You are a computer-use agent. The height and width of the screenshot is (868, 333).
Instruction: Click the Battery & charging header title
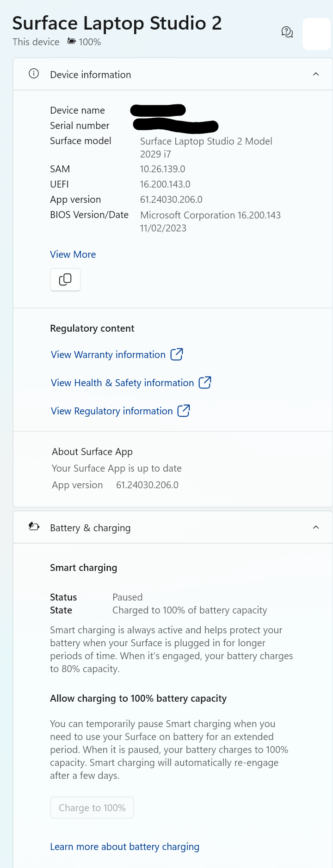pos(90,528)
